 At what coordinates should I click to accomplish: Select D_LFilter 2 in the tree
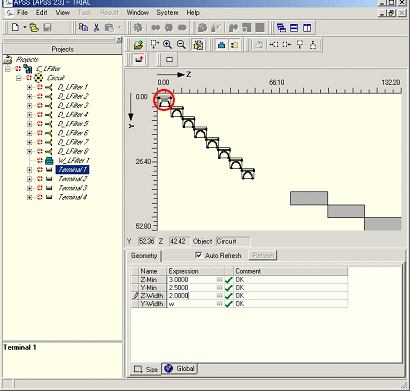tap(73, 96)
